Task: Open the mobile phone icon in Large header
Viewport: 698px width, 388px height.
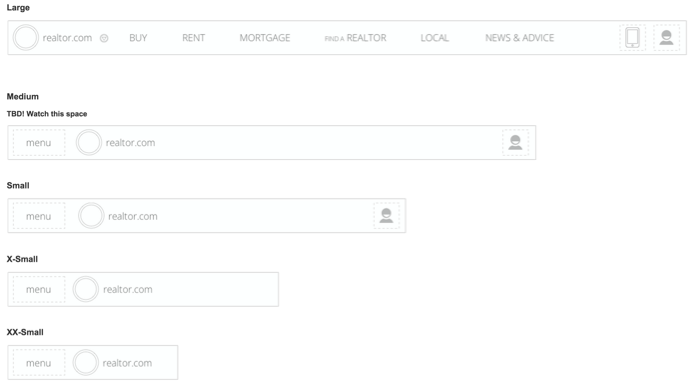Action: click(632, 37)
